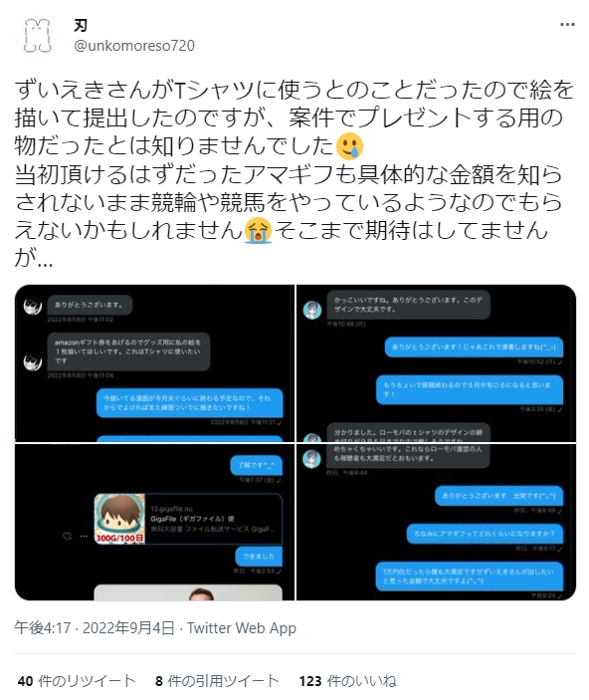This screenshot has width=589, height=700.
Task: Click the blue-haired avatar in top-right screenshot
Action: [311, 310]
